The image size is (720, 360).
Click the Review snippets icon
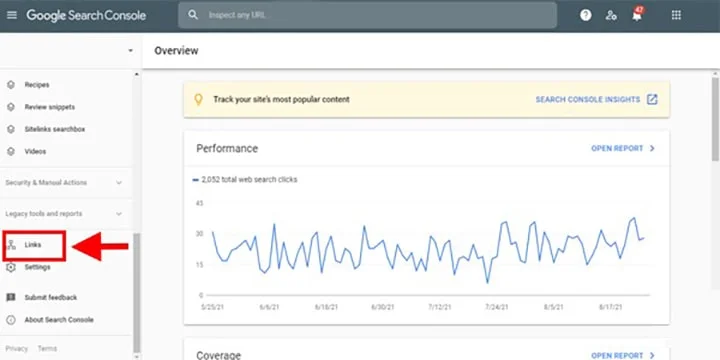pyautogui.click(x=11, y=107)
